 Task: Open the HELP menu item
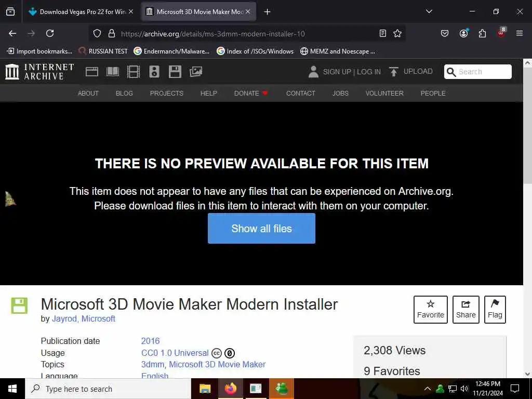[x=209, y=94]
